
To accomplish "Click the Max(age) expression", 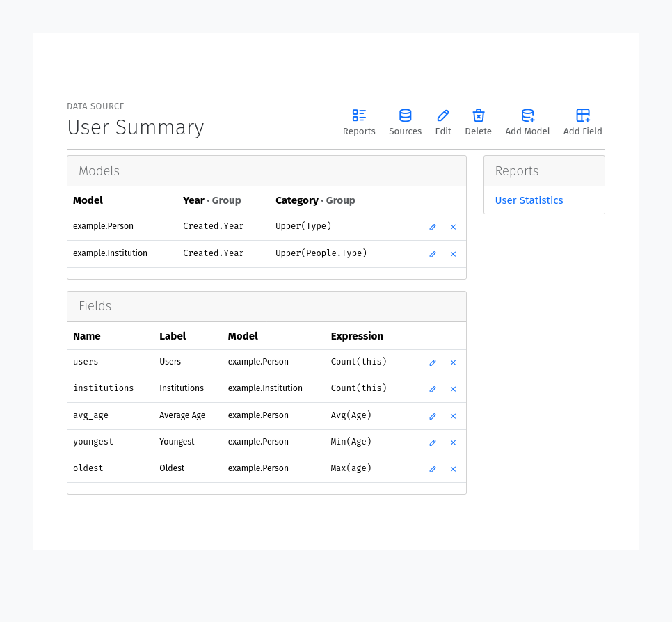I will tap(351, 468).
